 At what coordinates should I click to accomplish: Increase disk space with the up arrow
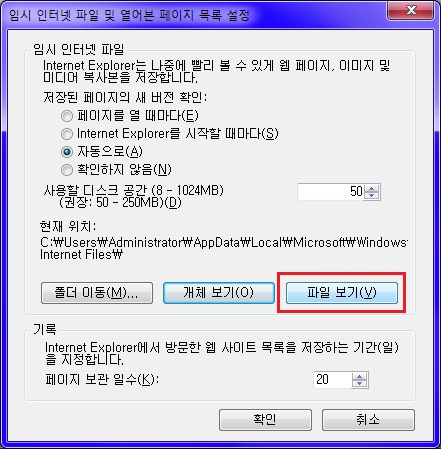(x=372, y=188)
